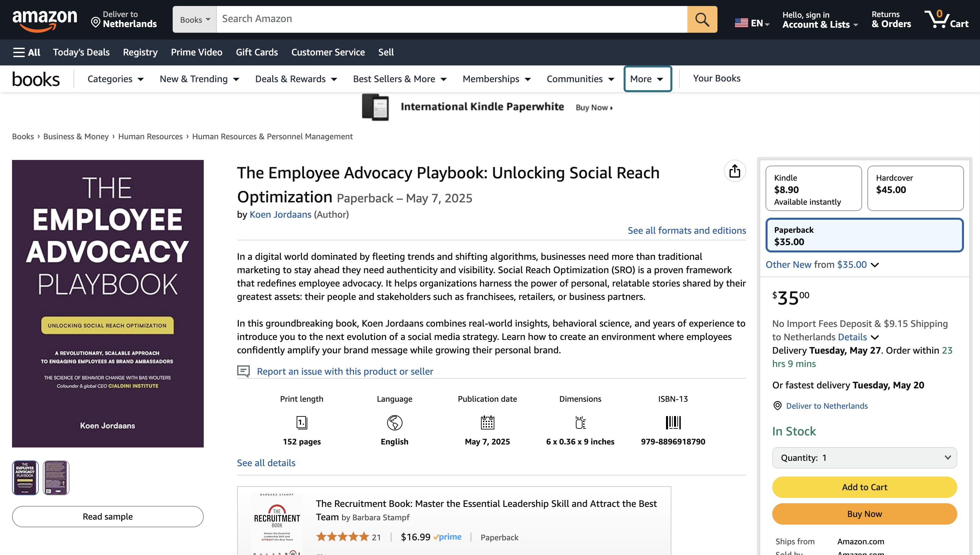The image size is (980, 555).
Task: Select the Kindle format option
Action: click(x=813, y=189)
